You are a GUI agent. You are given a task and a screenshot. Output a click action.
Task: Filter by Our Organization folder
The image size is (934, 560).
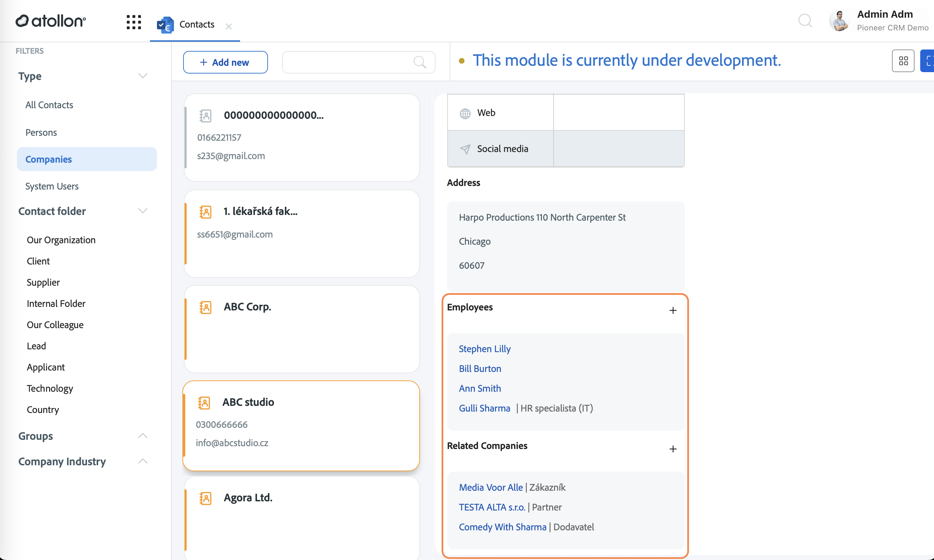(x=61, y=240)
